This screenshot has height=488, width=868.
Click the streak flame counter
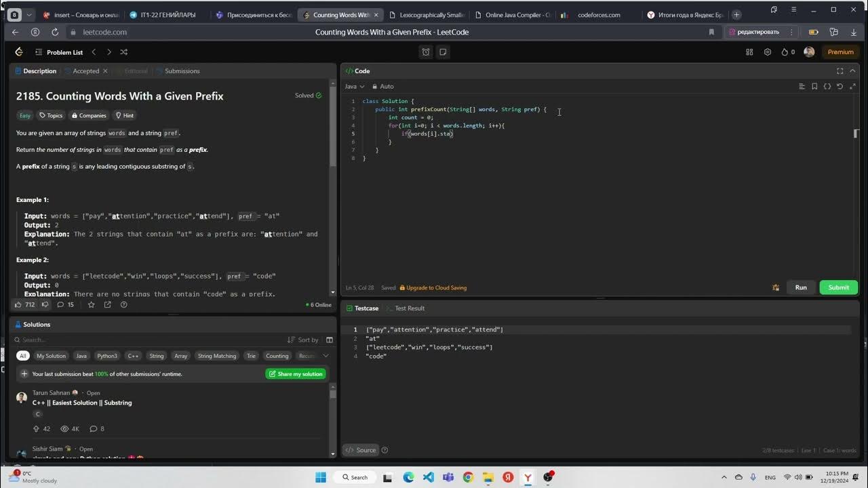click(788, 52)
